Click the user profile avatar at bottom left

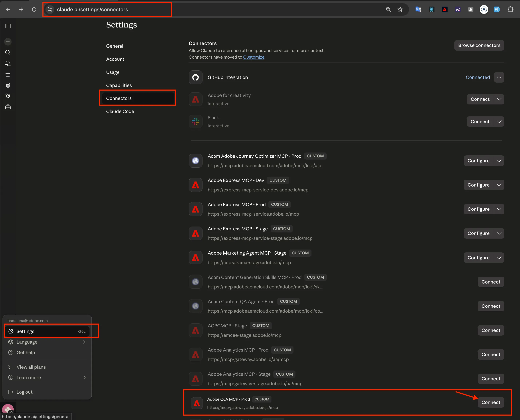(x=8, y=410)
